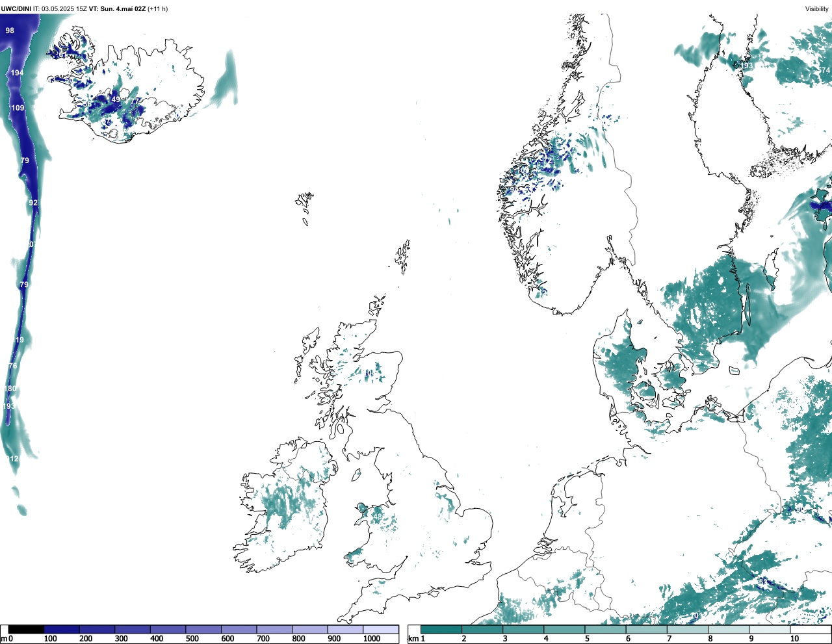Click the 574 value at the right edge
The width and height of the screenshot is (832, 644).
[x=824, y=70]
